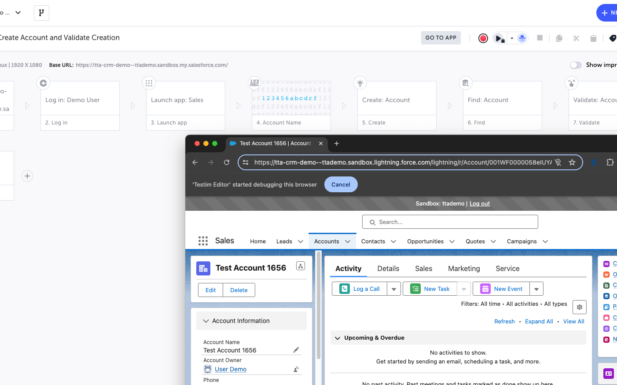The height and width of the screenshot is (385, 617).
Task: Click the Log a Call button
Action: (x=359, y=289)
